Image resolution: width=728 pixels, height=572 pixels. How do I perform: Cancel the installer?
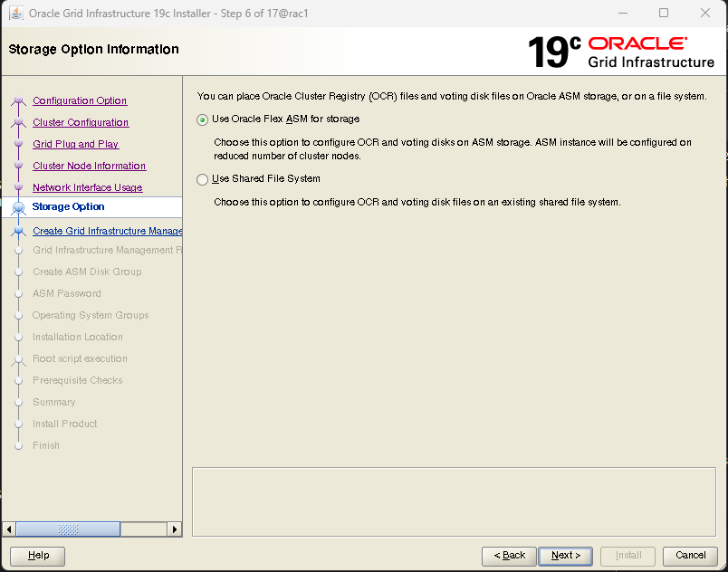690,556
